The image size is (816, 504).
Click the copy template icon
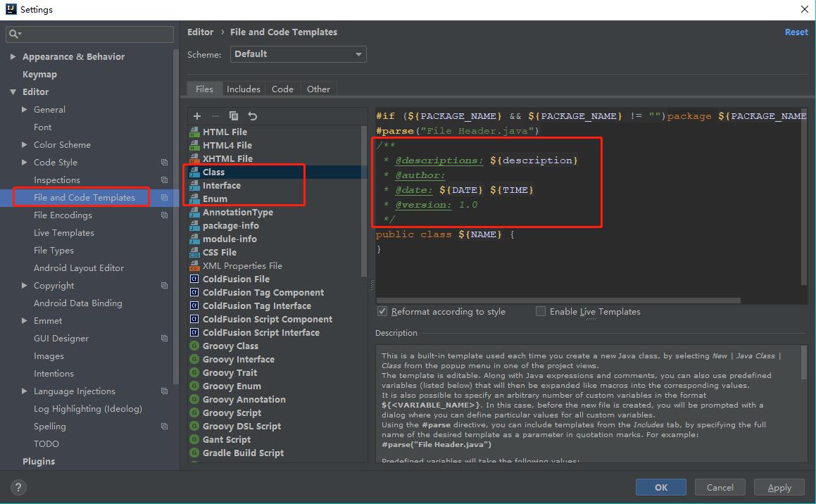[x=234, y=115]
